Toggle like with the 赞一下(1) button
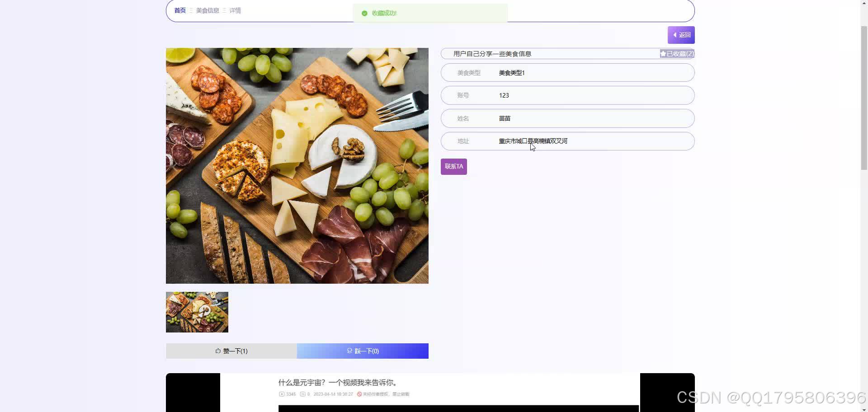Screen dimensions: 868x412 pyautogui.click(x=231, y=351)
